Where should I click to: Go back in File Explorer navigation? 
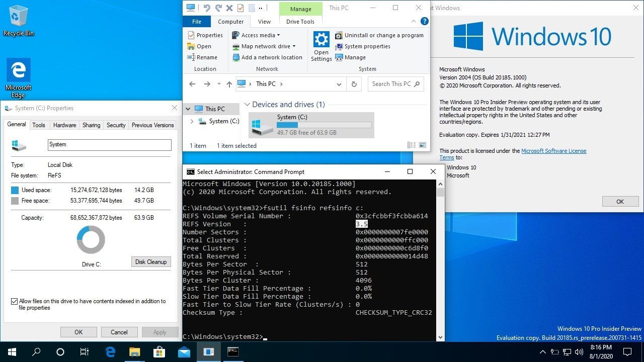(192, 84)
